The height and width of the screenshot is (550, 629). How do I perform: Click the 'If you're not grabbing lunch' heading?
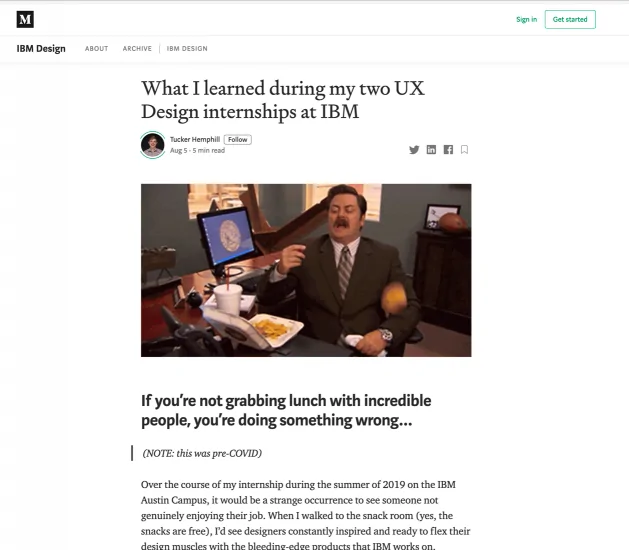(x=286, y=410)
